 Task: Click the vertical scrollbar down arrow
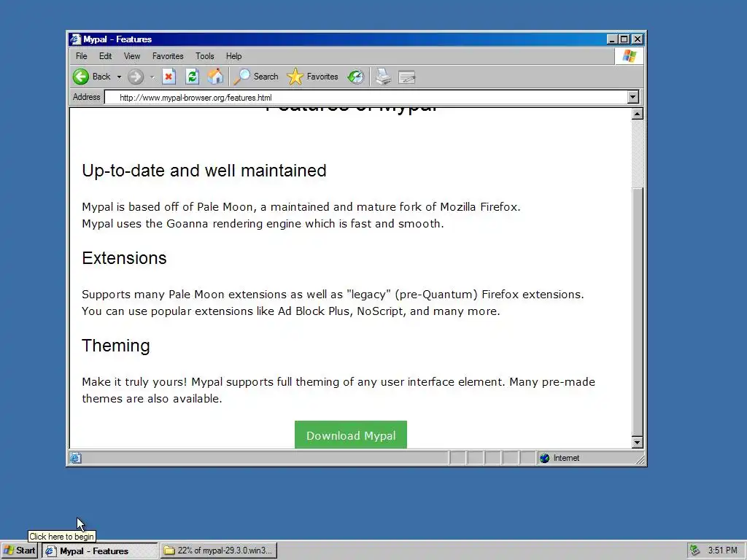[x=637, y=443]
